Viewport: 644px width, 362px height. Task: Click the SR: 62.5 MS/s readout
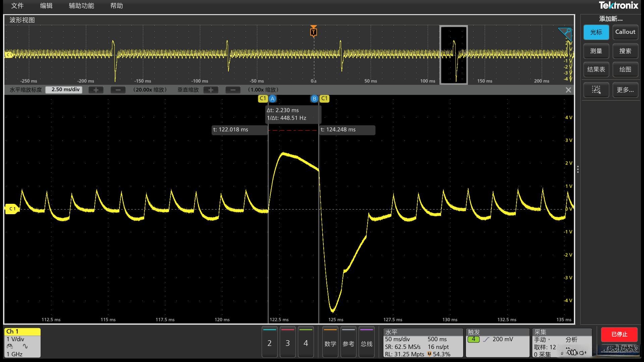(402, 347)
